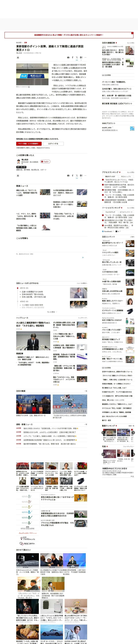Viewport: 138px width, 644px height.
Task: Open 讃岐うどん ranking video thumbnail
Action: click(109, 433)
